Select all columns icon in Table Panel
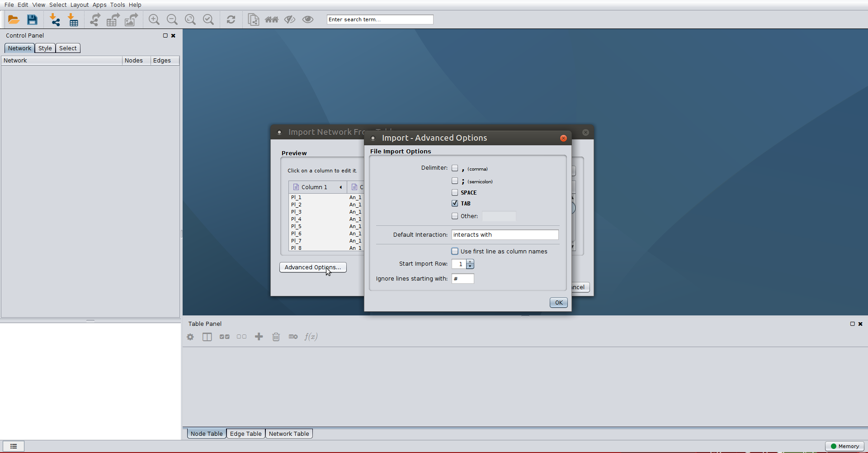Image resolution: width=868 pixels, height=453 pixels. click(224, 337)
